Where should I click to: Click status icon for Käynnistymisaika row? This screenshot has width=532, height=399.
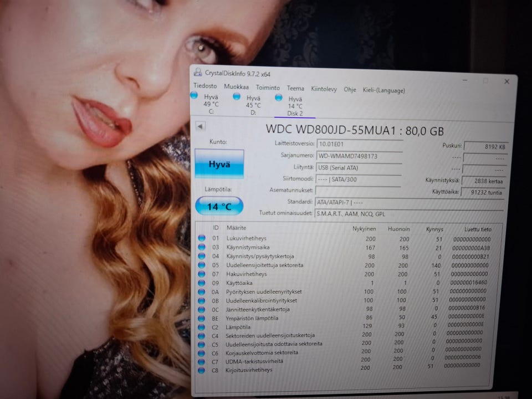coord(202,247)
